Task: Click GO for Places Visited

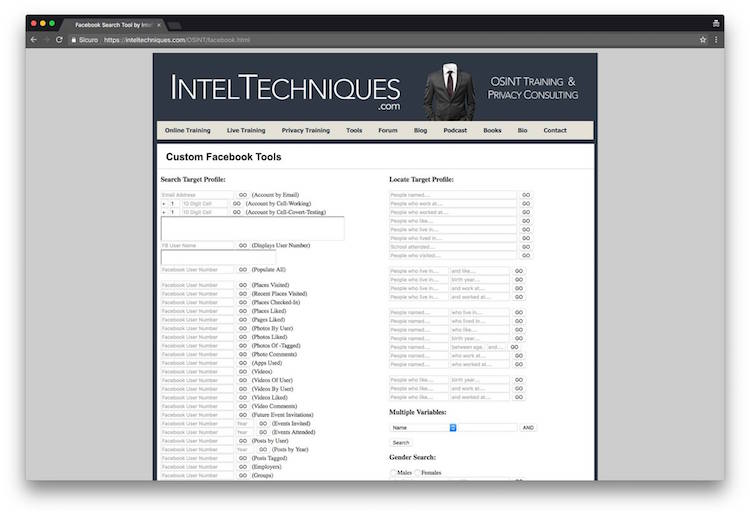Action: 243,285
